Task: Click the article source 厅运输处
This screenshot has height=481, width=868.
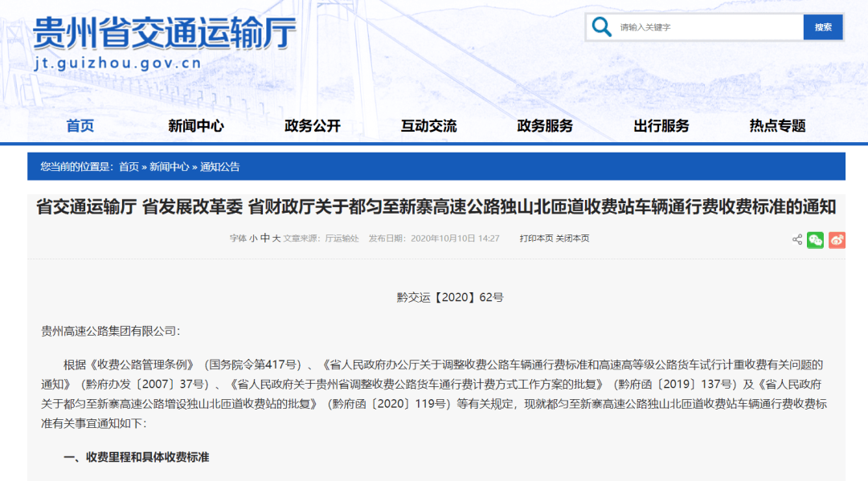Action: tap(342, 238)
